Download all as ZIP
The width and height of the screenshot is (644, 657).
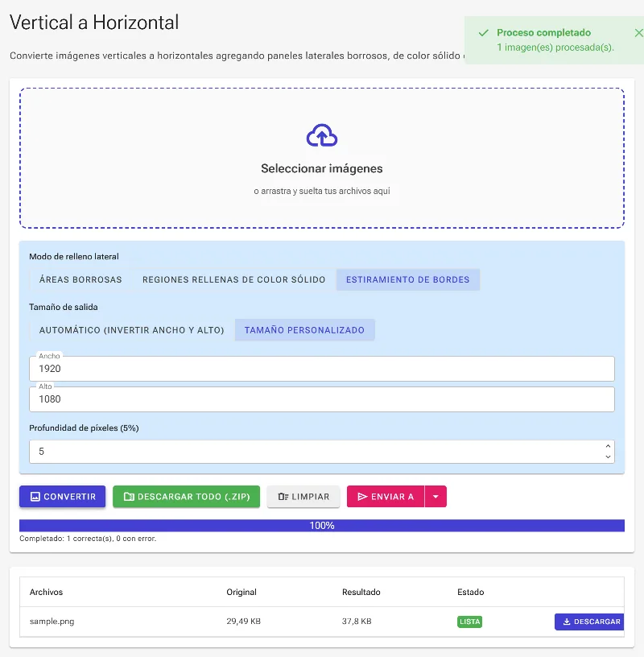click(187, 497)
